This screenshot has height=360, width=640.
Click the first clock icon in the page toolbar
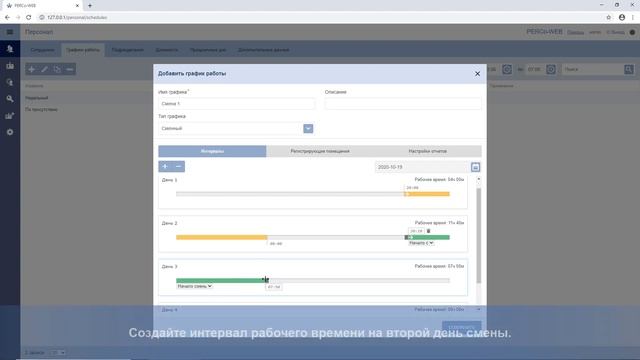click(507, 69)
